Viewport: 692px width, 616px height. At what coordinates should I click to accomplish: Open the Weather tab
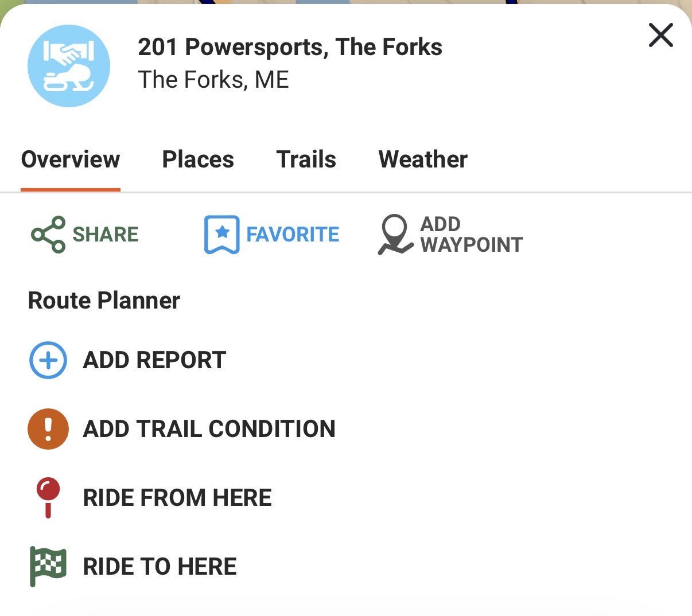(x=423, y=159)
